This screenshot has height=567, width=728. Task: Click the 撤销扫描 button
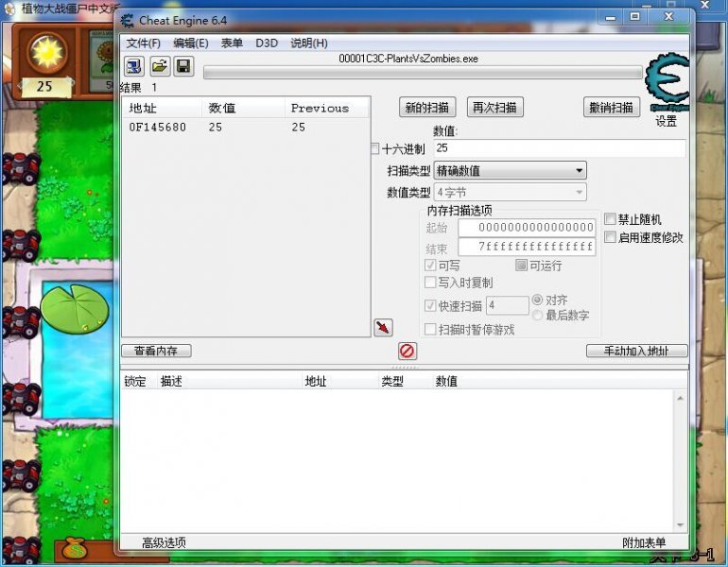[611, 108]
